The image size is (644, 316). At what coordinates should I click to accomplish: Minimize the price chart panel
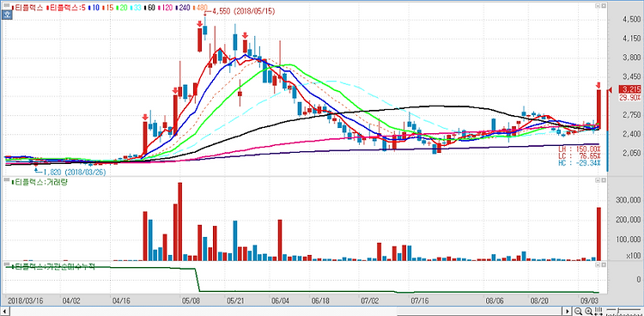point(598,7)
